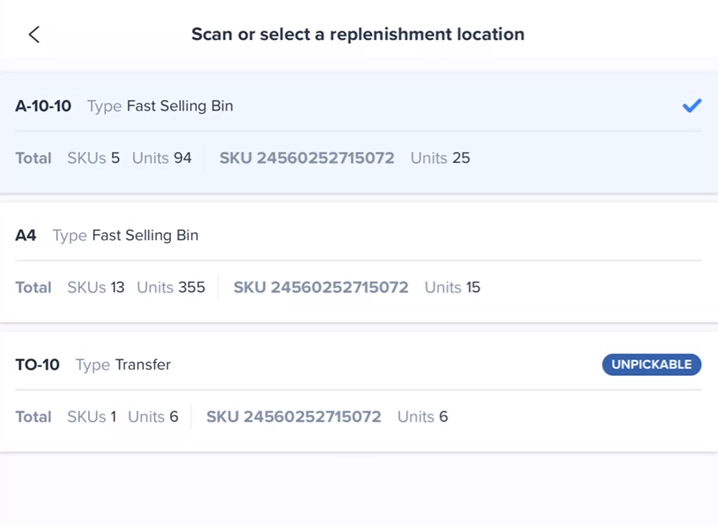
Task: Click SKUs 13 count in A4 card
Action: click(96, 287)
